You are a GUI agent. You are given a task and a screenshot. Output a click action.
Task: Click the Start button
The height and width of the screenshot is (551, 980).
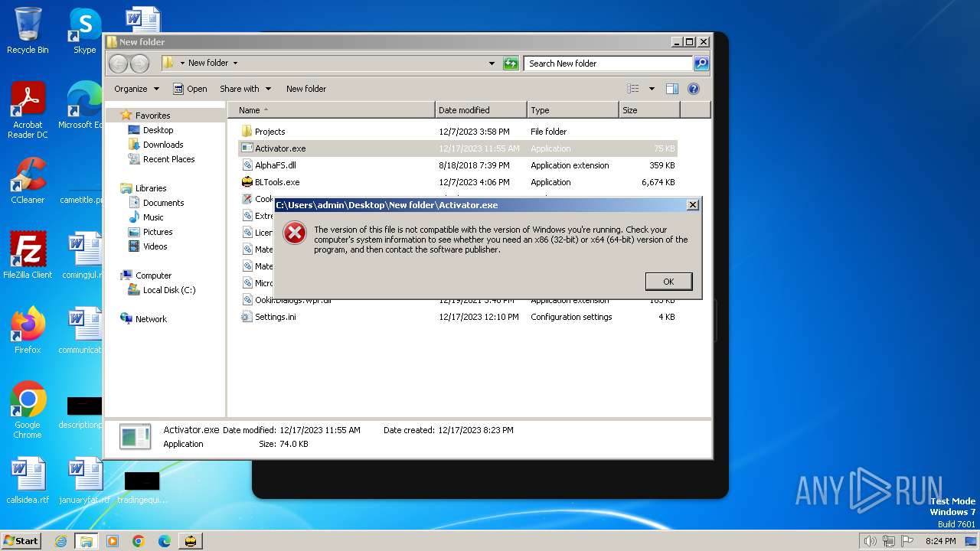pyautogui.click(x=21, y=540)
